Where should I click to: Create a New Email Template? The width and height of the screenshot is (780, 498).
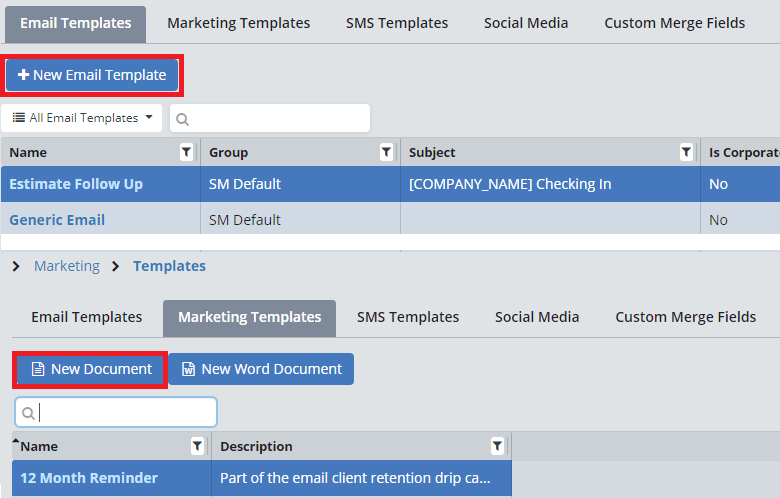pyautogui.click(x=92, y=75)
